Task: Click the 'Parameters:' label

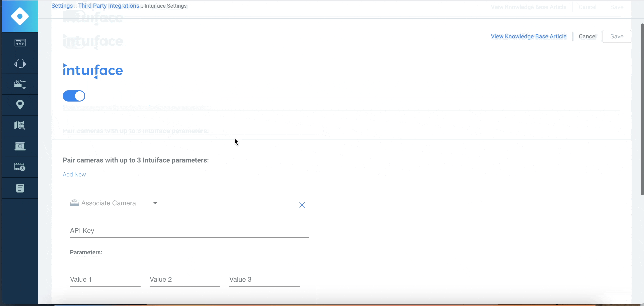Action: (x=86, y=252)
